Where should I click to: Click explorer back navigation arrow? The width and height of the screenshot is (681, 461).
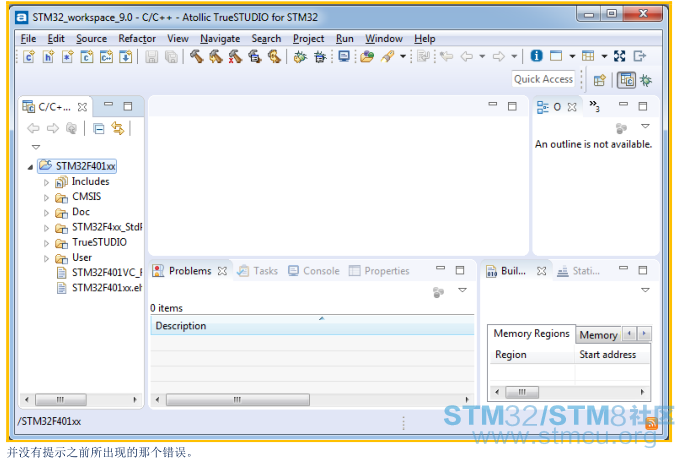pyautogui.click(x=33, y=128)
